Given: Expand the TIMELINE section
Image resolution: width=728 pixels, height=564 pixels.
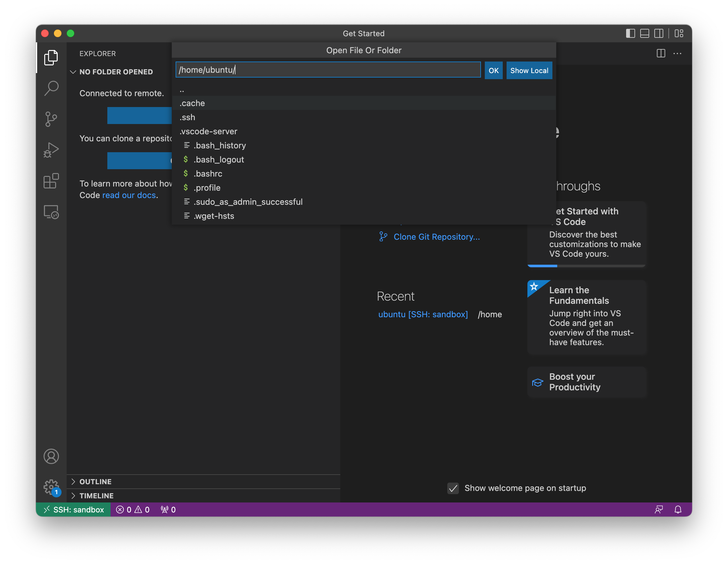Looking at the screenshot, I should pyautogui.click(x=96, y=496).
